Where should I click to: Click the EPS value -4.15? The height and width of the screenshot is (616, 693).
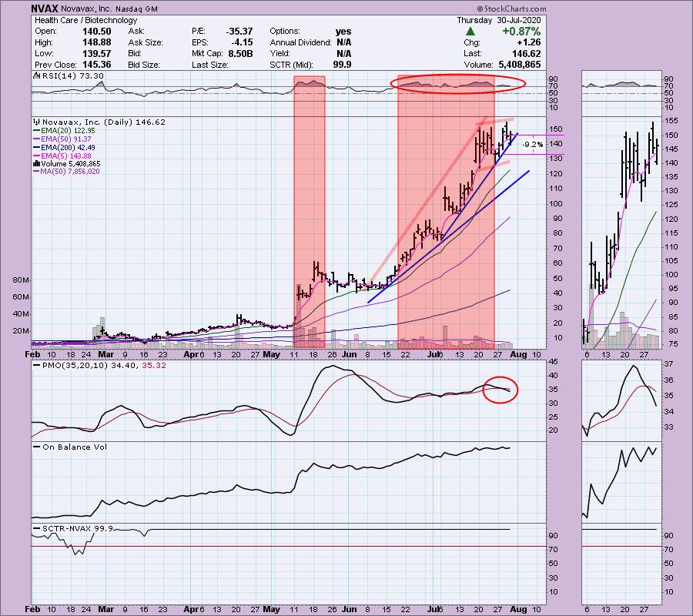tap(243, 42)
